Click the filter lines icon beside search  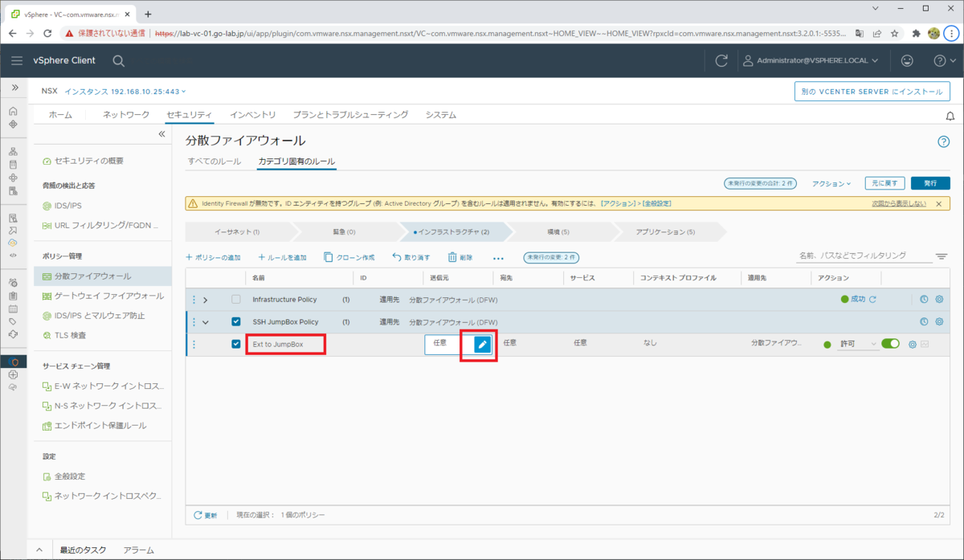click(x=942, y=256)
